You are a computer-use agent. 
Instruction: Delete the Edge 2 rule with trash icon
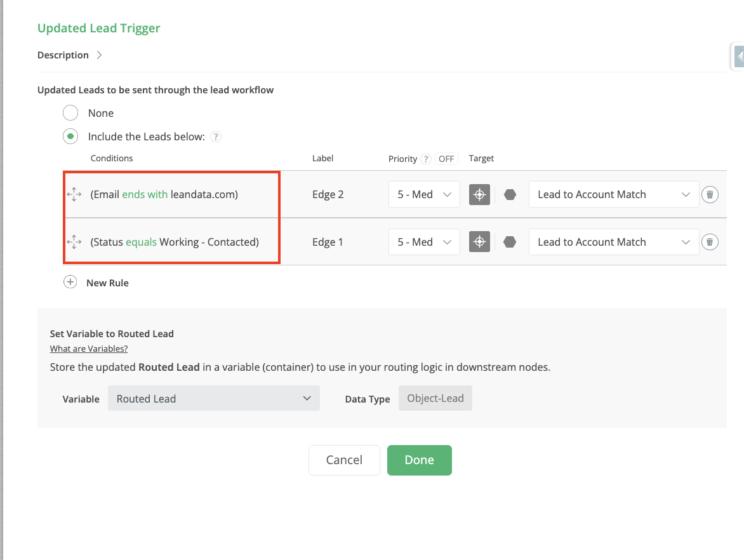(710, 194)
